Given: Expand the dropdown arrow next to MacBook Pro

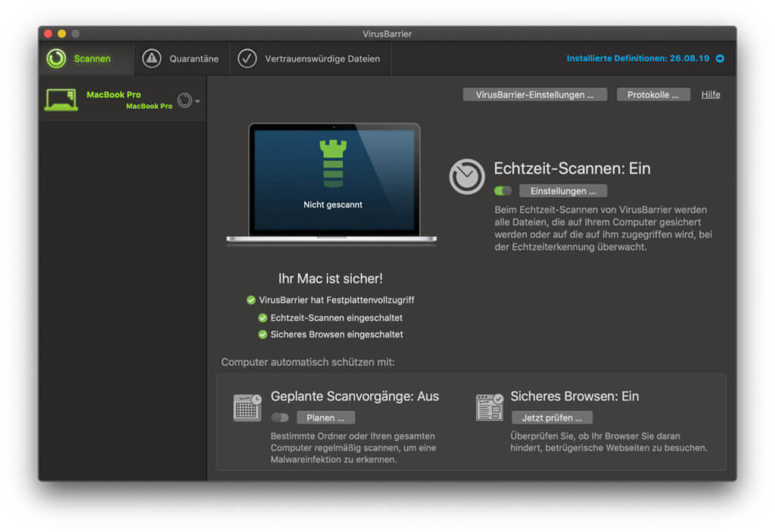Looking at the screenshot, I should click(x=198, y=101).
